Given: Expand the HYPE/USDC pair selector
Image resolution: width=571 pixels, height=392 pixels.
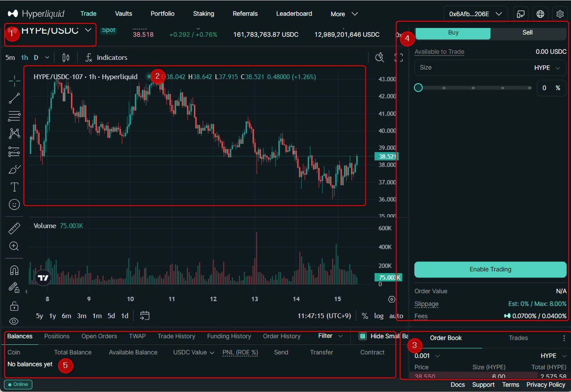Looking at the screenshot, I should [x=88, y=30].
